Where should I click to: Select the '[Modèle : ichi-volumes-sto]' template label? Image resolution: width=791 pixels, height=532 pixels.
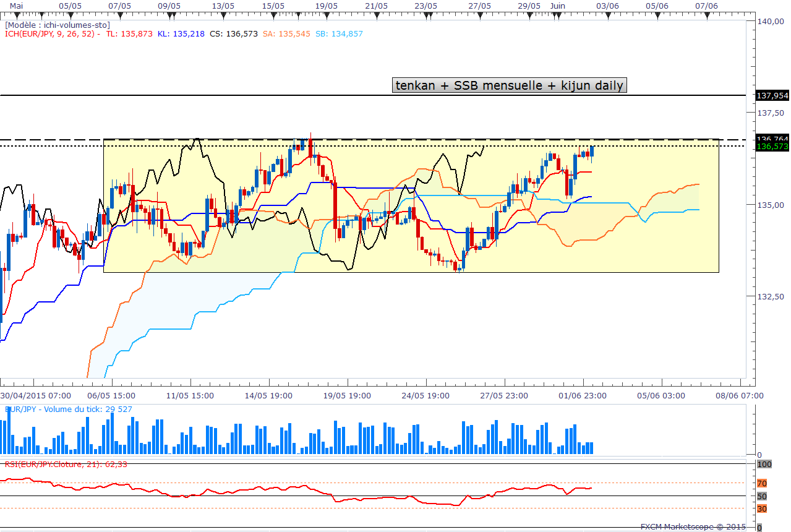point(58,25)
